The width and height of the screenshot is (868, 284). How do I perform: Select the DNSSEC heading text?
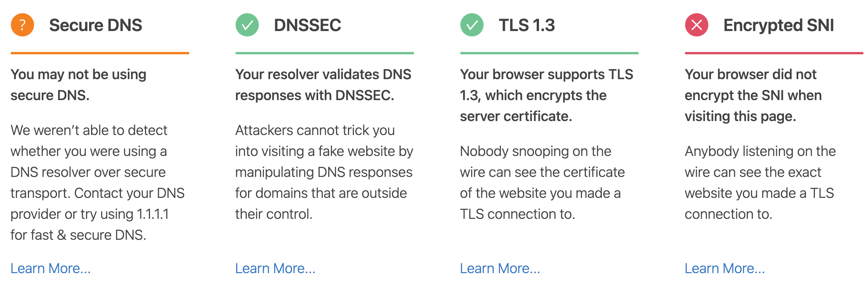click(x=308, y=25)
